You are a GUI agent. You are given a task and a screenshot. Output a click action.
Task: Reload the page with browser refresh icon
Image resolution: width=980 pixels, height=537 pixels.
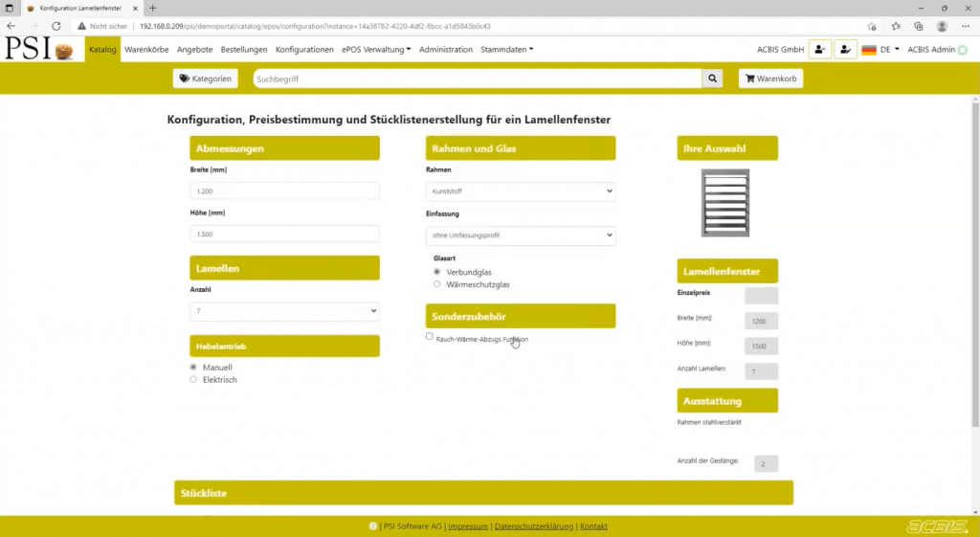tap(56, 26)
